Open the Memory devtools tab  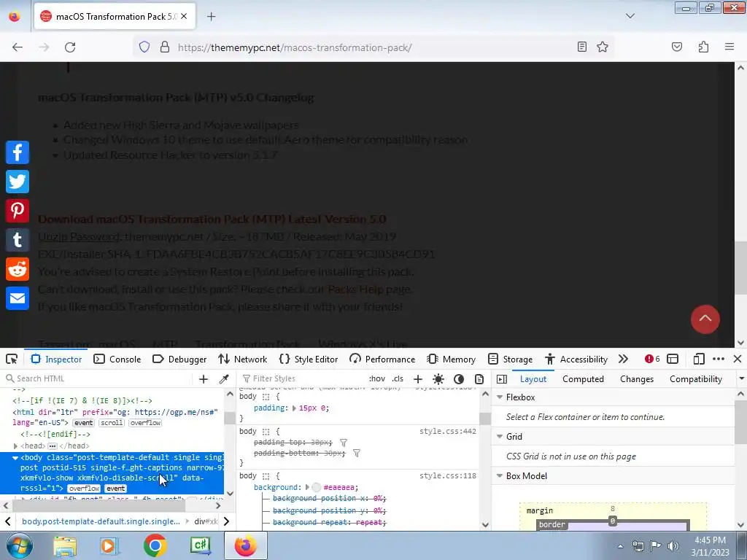pos(452,359)
